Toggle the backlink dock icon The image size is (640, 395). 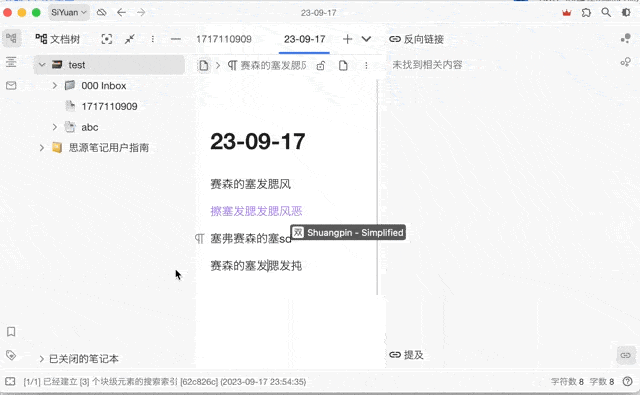pos(626,355)
